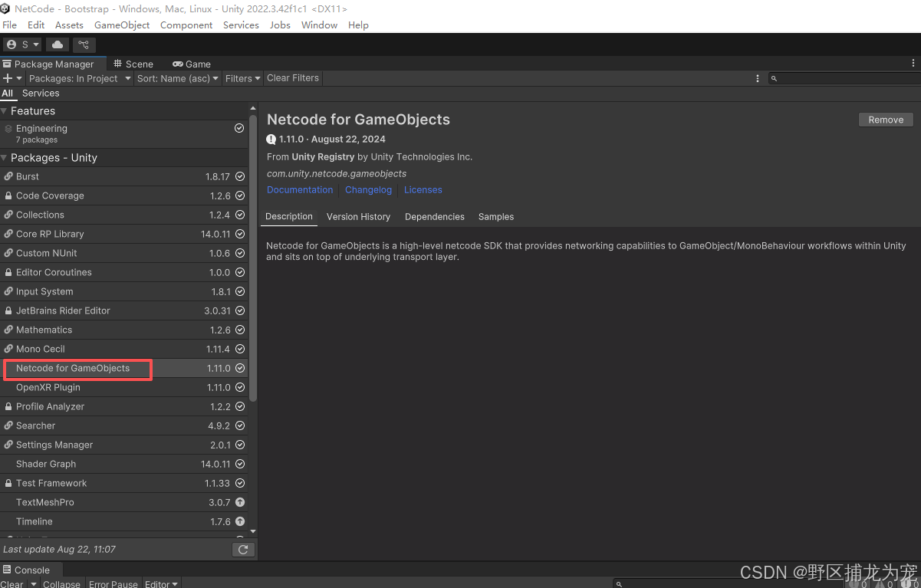Image resolution: width=921 pixels, height=588 pixels.
Task: Open the Licenses link
Action: coord(423,190)
